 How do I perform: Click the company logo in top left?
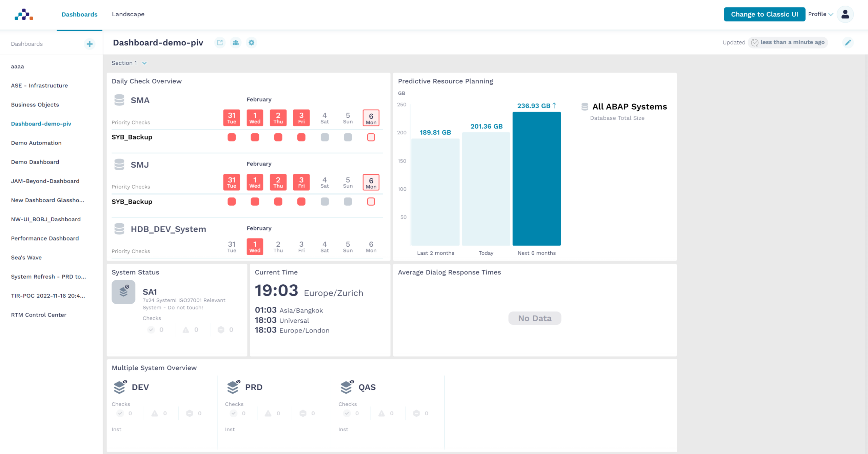[x=23, y=15]
